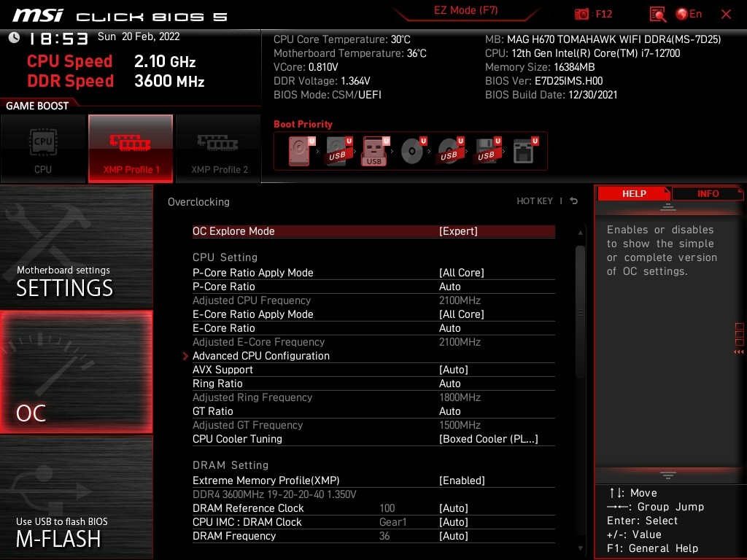The width and height of the screenshot is (747, 560).
Task: Select the USB floppy boot device icon
Action: (x=486, y=152)
